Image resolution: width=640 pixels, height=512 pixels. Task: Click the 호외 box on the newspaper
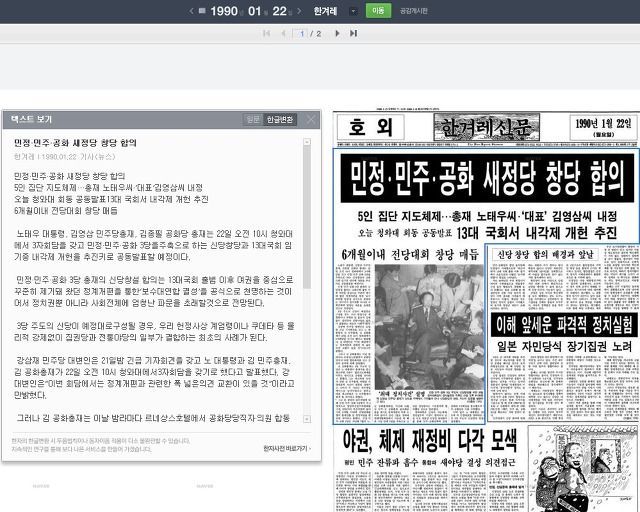click(x=370, y=127)
